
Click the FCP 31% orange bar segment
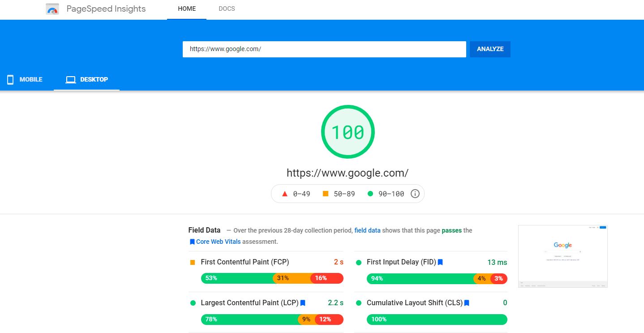pyautogui.click(x=292, y=278)
